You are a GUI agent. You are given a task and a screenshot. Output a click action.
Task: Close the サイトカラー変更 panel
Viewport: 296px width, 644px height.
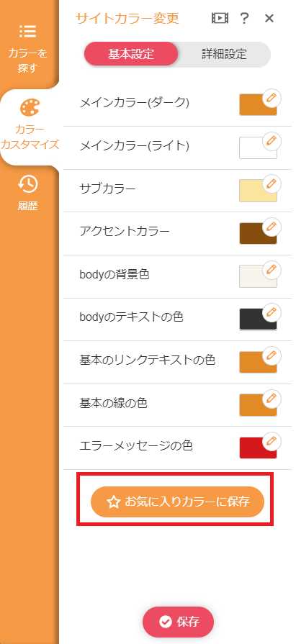[269, 18]
